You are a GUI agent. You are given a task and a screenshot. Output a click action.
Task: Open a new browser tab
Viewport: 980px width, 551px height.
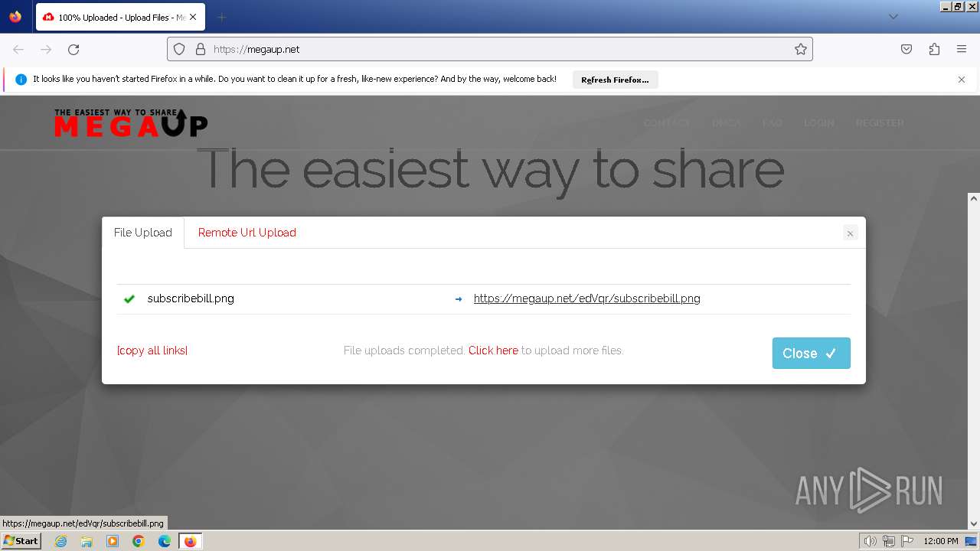coord(221,17)
